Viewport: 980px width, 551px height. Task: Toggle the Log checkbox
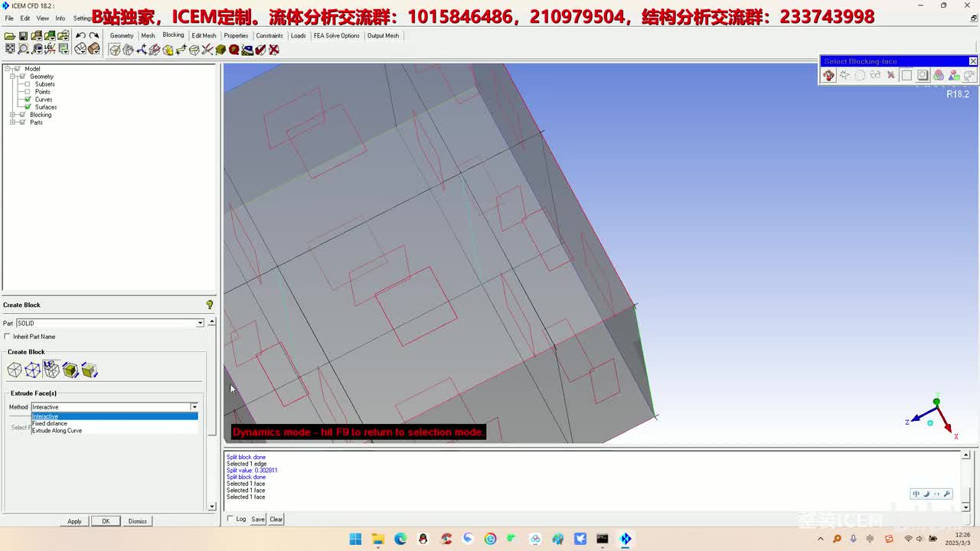[x=230, y=519]
